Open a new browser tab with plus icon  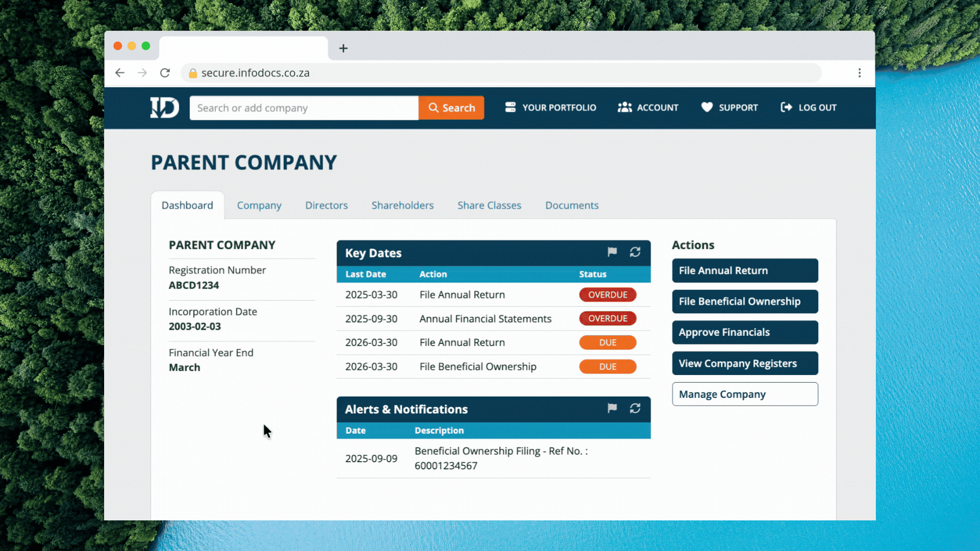(344, 48)
